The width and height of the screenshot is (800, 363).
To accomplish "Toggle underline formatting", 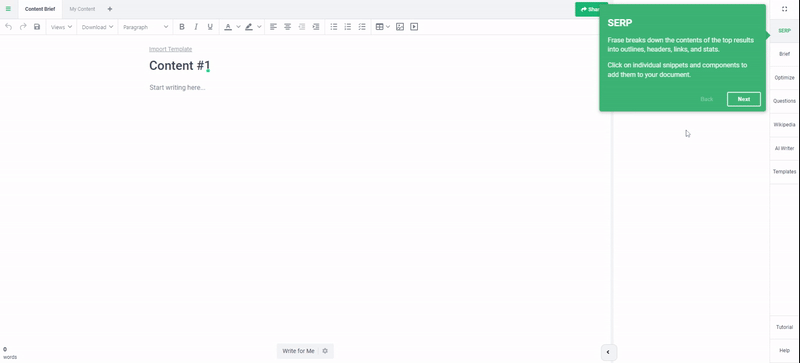I will point(210,27).
